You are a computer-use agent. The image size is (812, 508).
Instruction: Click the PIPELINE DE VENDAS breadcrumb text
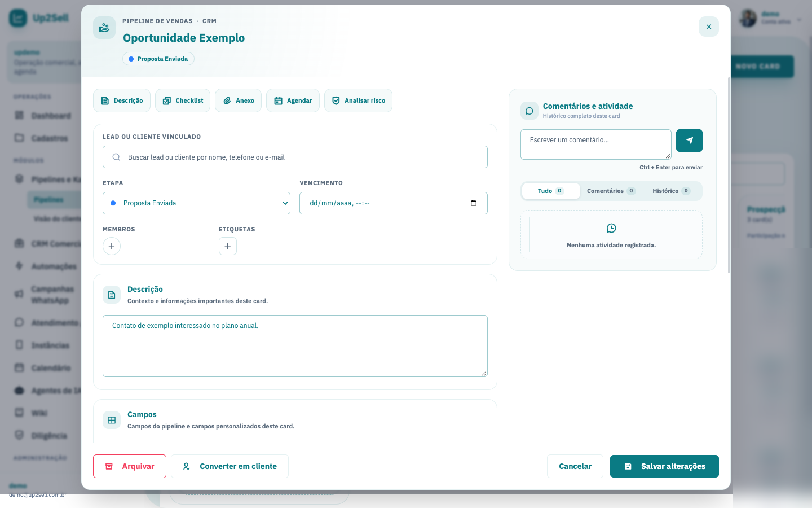pos(157,21)
